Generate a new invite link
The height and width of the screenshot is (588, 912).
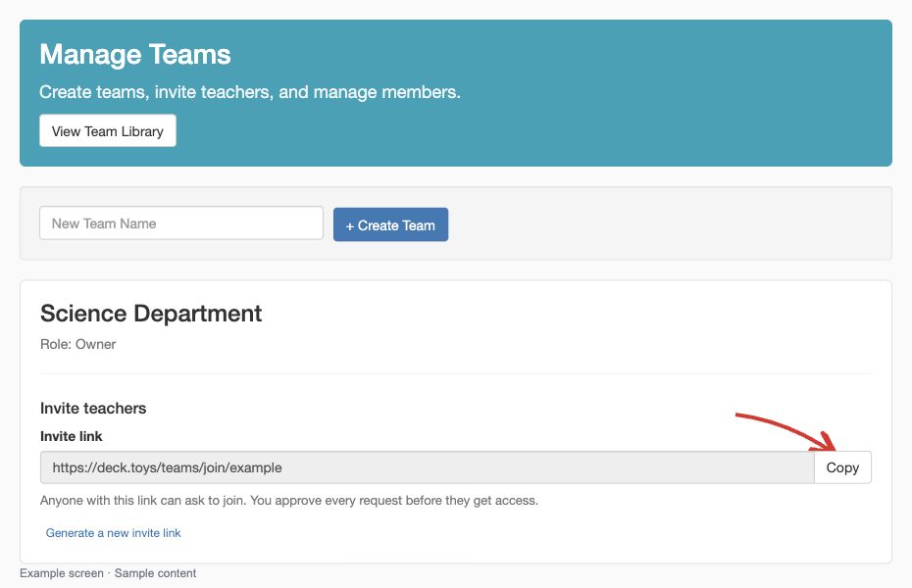[x=114, y=533]
